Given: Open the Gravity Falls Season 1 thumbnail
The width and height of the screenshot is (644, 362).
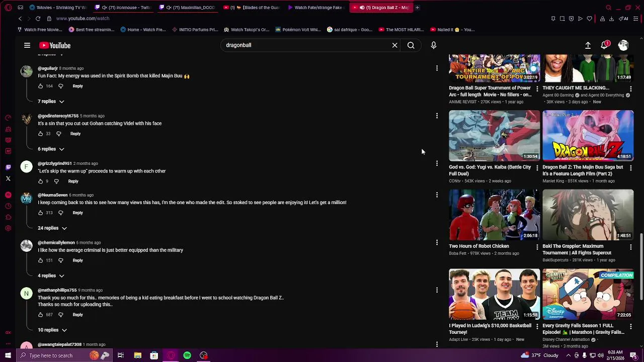Looking at the screenshot, I should coord(588,294).
